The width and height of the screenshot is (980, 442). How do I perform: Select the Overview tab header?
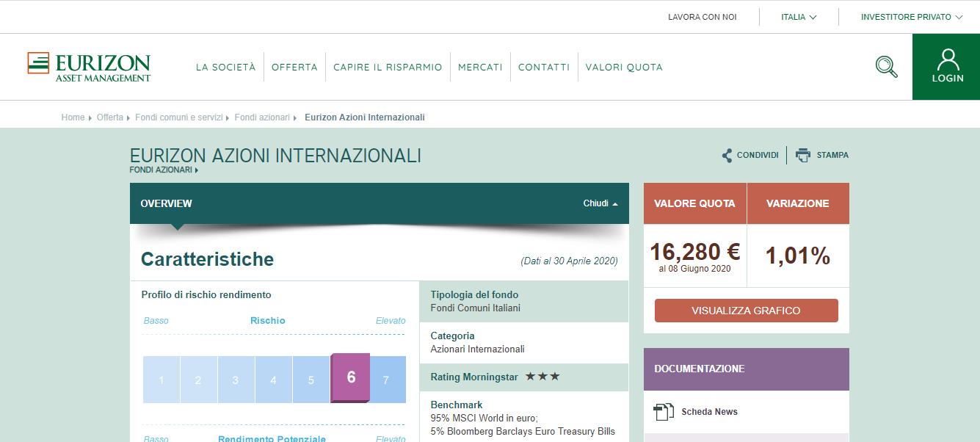[x=167, y=203]
